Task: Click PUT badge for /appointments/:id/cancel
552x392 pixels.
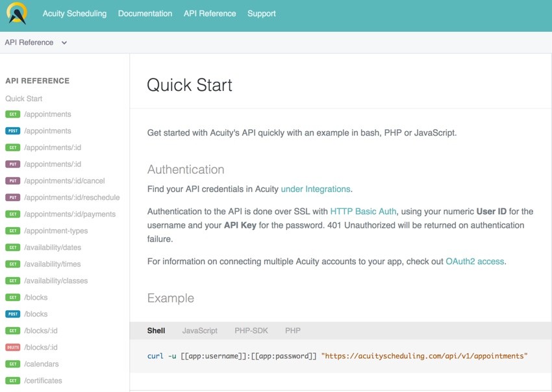Action: click(13, 180)
